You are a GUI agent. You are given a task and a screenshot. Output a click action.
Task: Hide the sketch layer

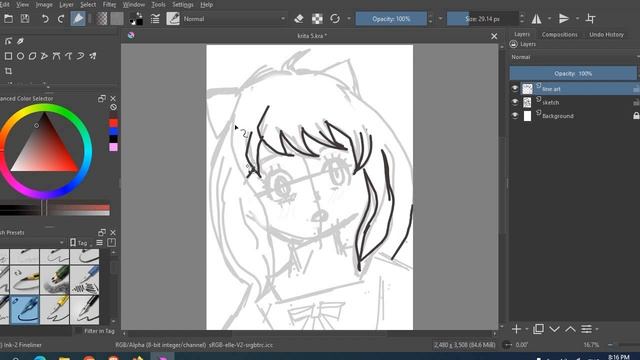coord(515,102)
